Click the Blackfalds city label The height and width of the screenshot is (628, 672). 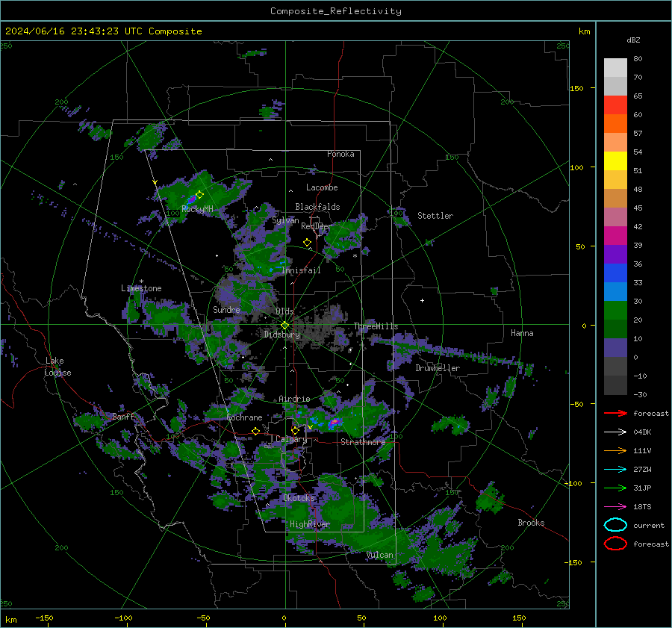[x=317, y=207]
